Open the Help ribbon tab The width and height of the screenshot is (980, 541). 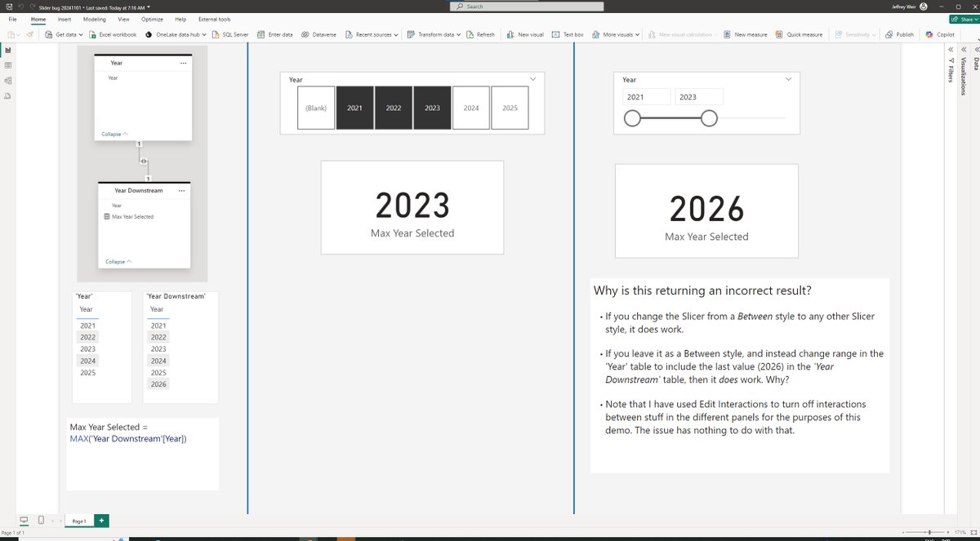pyautogui.click(x=180, y=19)
